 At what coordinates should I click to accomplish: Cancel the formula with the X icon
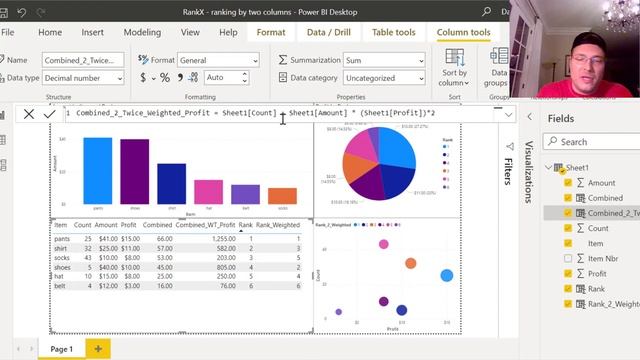click(x=29, y=114)
